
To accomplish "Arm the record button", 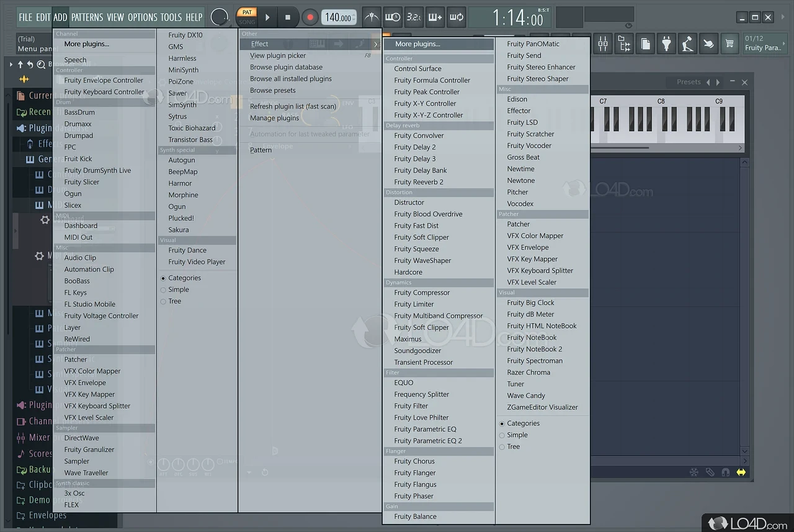I will pyautogui.click(x=310, y=17).
